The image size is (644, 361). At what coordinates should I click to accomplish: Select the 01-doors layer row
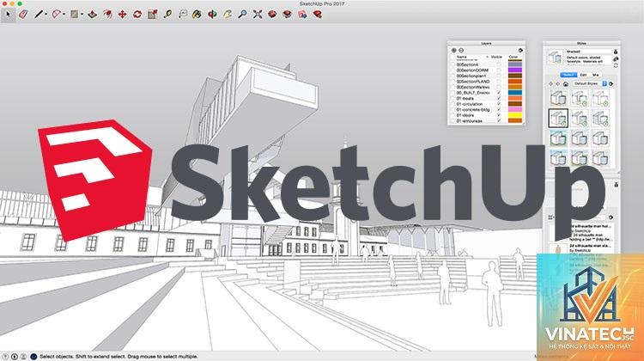pos(486,115)
